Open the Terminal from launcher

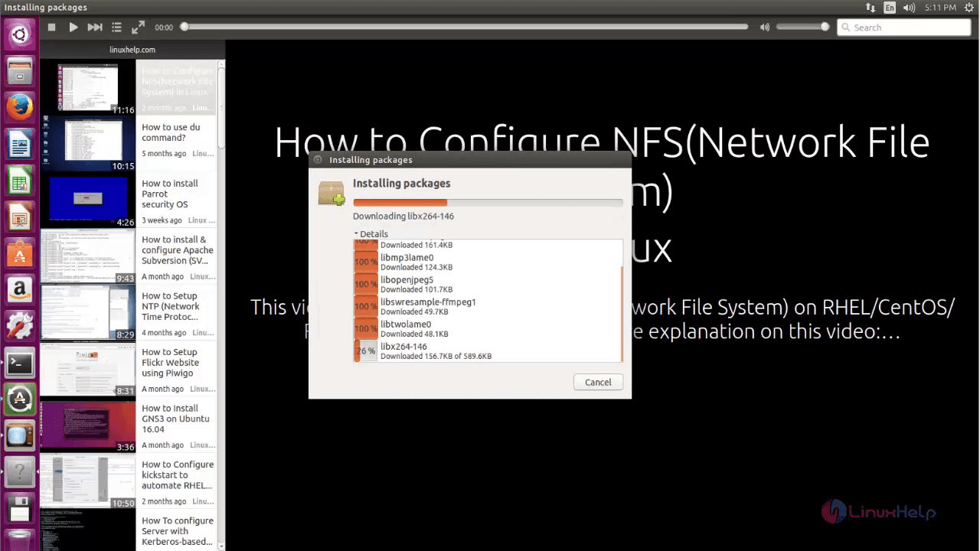[x=20, y=364]
